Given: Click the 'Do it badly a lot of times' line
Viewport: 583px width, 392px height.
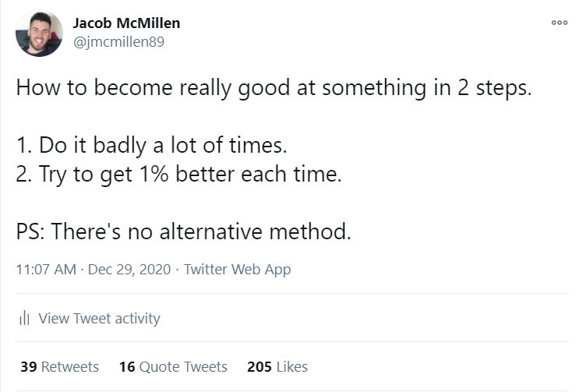Looking at the screenshot, I should pos(152,145).
